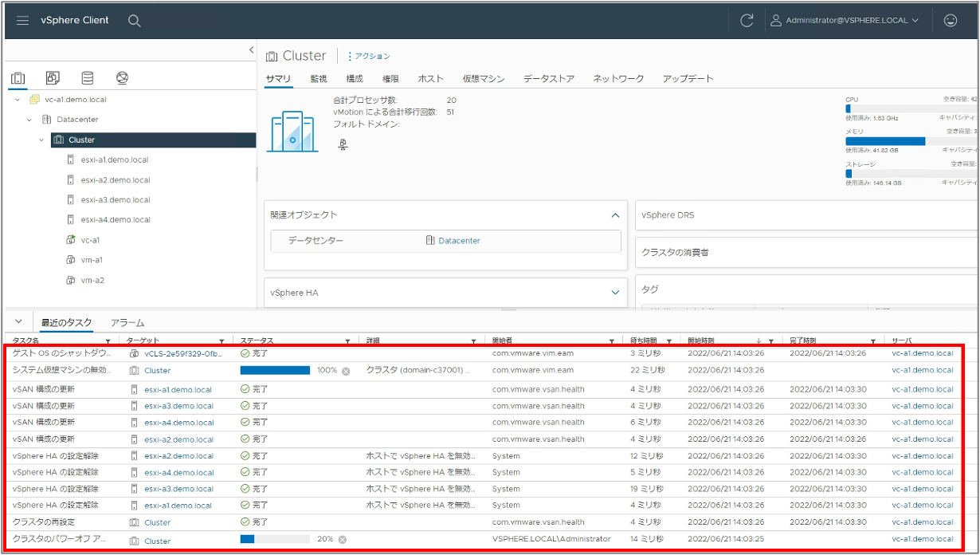Open the アクション actions menu
Image resolution: width=980 pixels, height=555 pixels.
tap(368, 56)
